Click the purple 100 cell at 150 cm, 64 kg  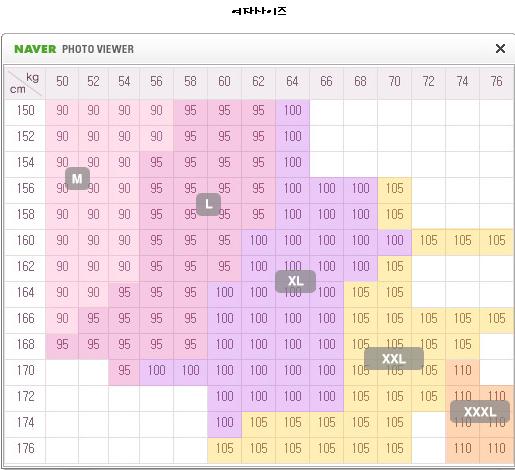(x=292, y=112)
